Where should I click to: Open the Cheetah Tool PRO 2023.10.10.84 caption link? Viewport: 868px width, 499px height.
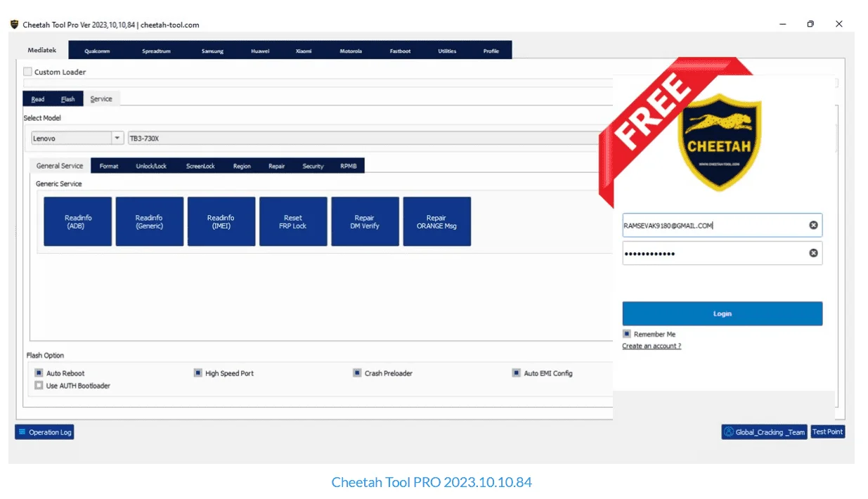[432, 482]
